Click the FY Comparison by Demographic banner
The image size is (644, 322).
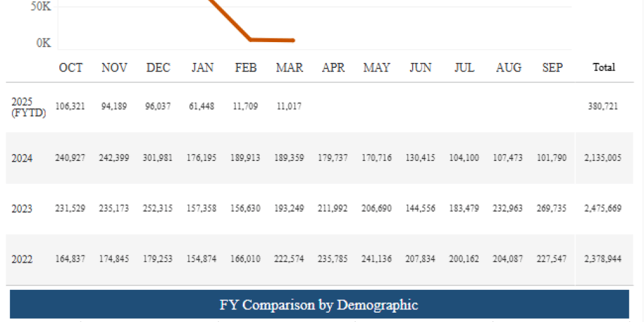[319, 305]
